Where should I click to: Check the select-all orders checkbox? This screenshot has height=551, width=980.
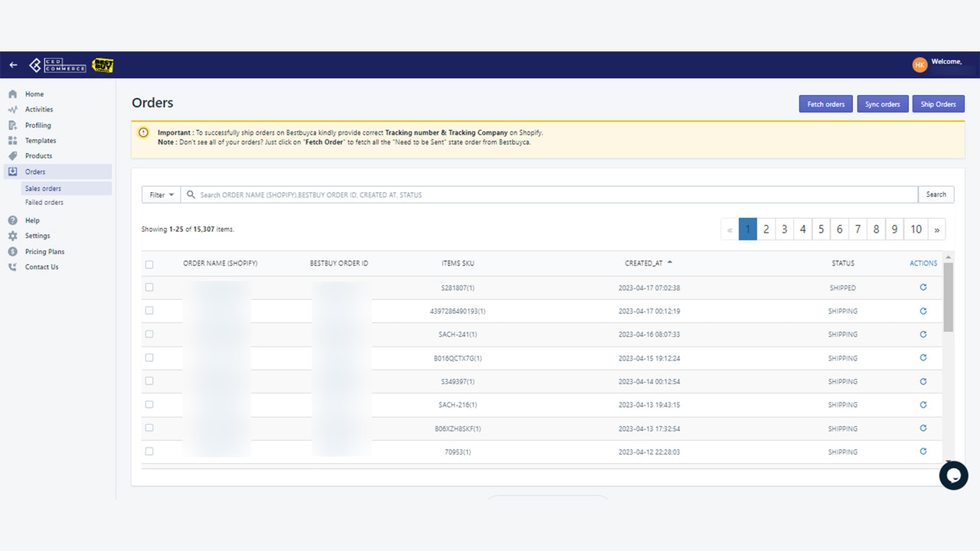(149, 262)
